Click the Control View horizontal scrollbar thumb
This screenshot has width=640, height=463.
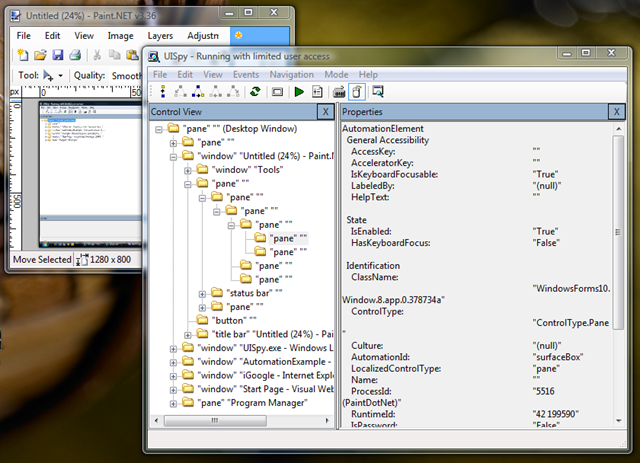[215, 420]
